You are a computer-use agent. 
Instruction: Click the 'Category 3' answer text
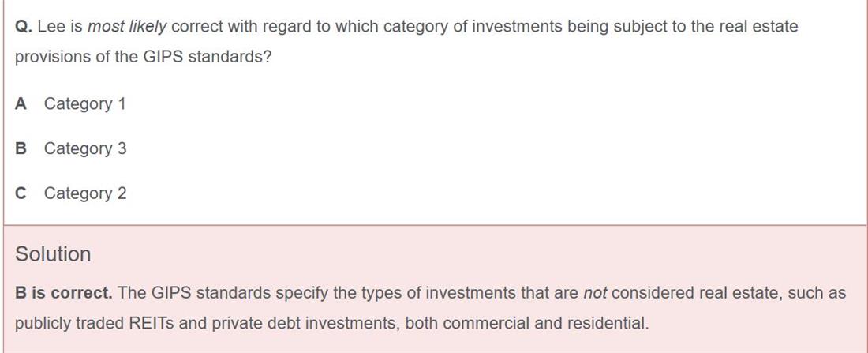click(x=85, y=148)
